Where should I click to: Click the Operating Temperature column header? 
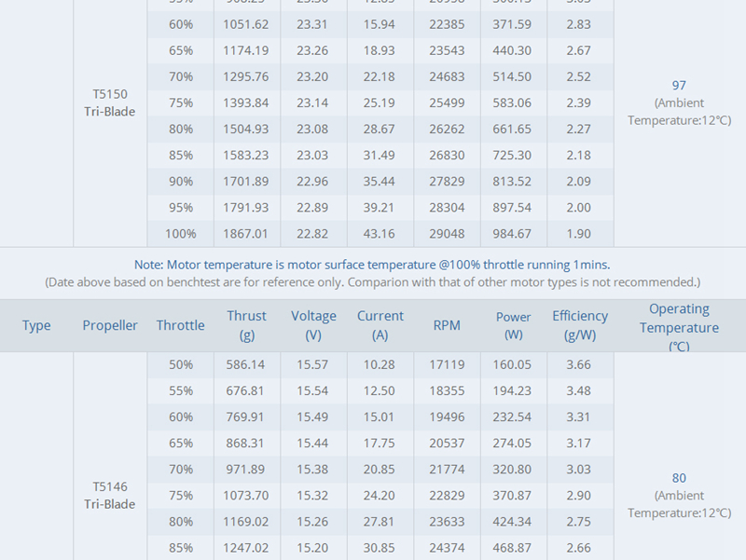pos(679,326)
